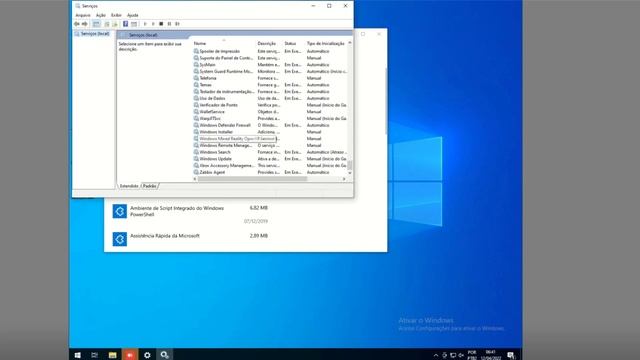Open Task View on the taskbar
The height and width of the screenshot is (360, 640).
coord(95,355)
